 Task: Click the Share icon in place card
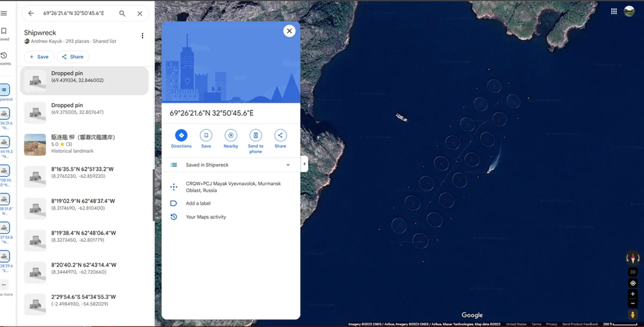pyautogui.click(x=280, y=135)
